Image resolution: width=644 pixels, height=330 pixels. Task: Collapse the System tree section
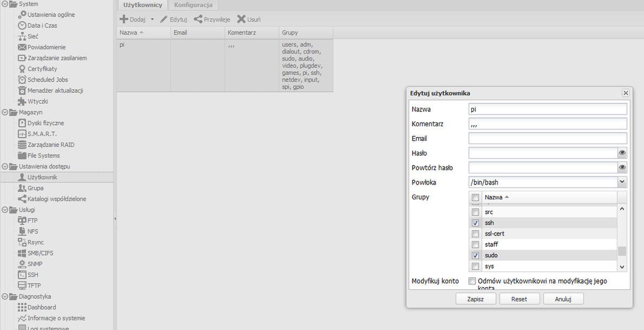coord(4,4)
